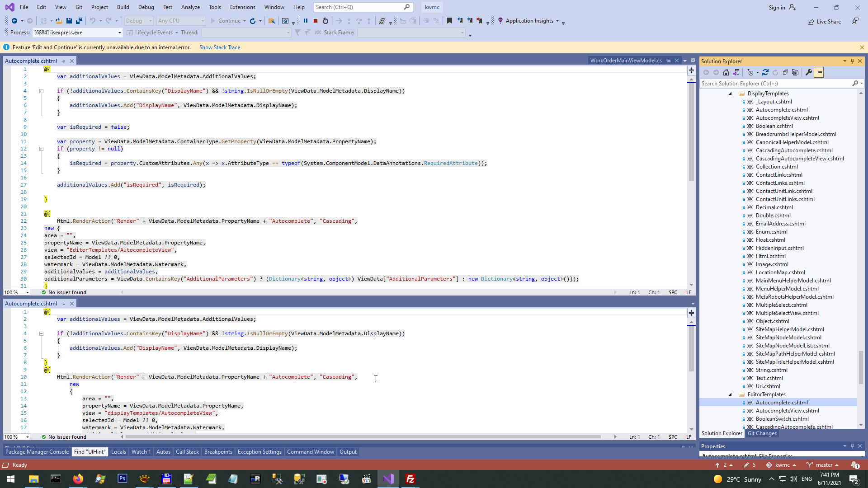Switch to the Breakpoints tab

click(218, 452)
